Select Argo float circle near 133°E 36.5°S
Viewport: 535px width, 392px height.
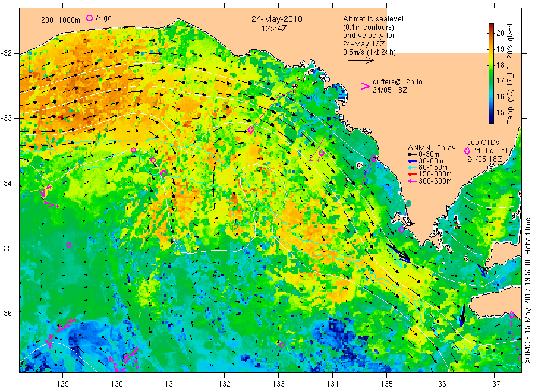(x=282, y=345)
